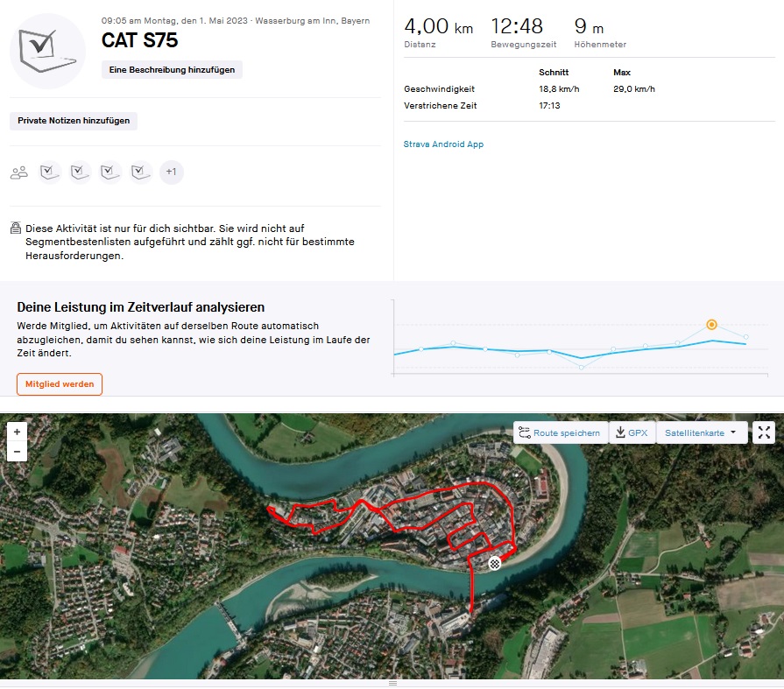Click the orange highlighted chart data point
784x689 pixels.
(711, 324)
